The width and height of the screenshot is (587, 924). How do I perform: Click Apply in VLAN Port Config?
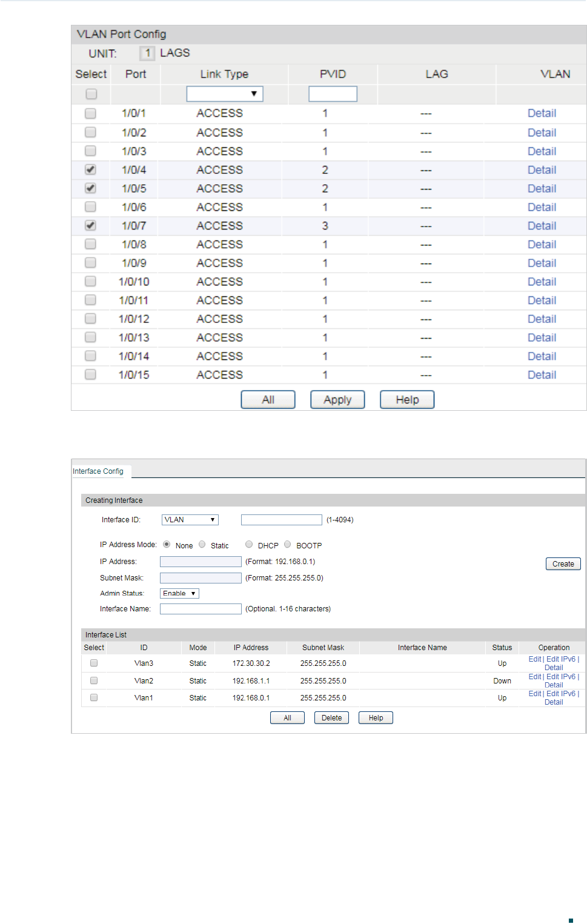click(x=337, y=400)
